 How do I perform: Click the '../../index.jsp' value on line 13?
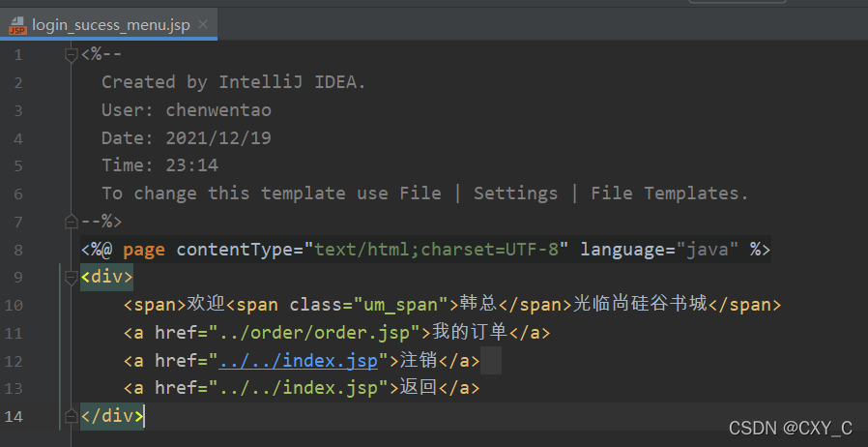[x=299, y=388]
